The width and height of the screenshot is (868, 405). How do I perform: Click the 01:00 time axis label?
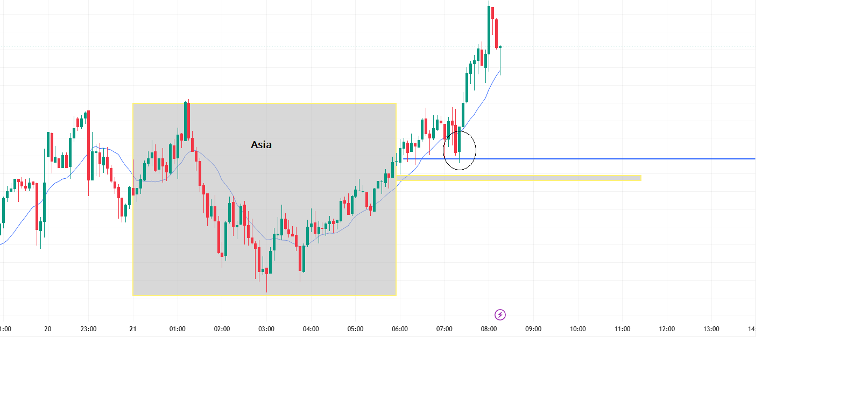click(178, 329)
